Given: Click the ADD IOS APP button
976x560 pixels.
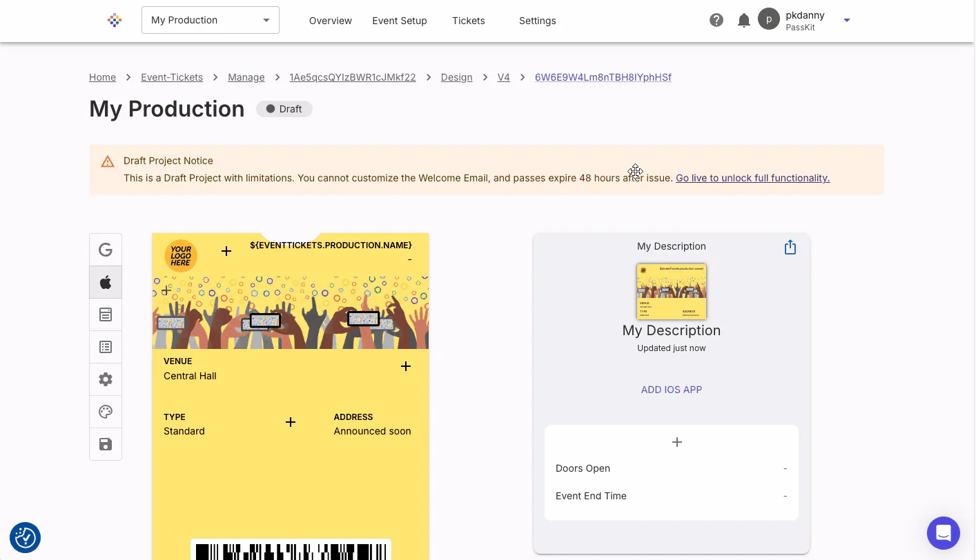Looking at the screenshot, I should point(672,390).
